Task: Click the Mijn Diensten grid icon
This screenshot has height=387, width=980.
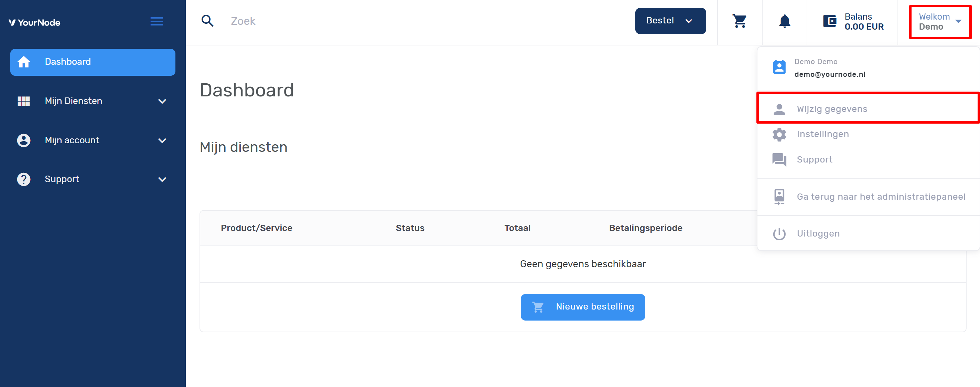Action: pyautogui.click(x=24, y=101)
